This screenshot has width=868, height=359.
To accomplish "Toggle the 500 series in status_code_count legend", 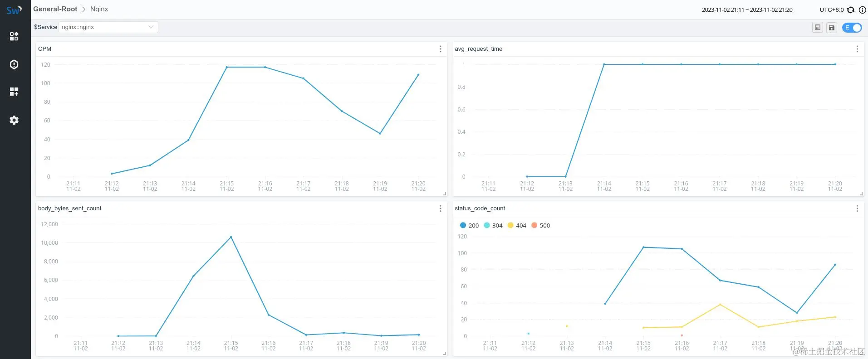I will pyautogui.click(x=540, y=225).
